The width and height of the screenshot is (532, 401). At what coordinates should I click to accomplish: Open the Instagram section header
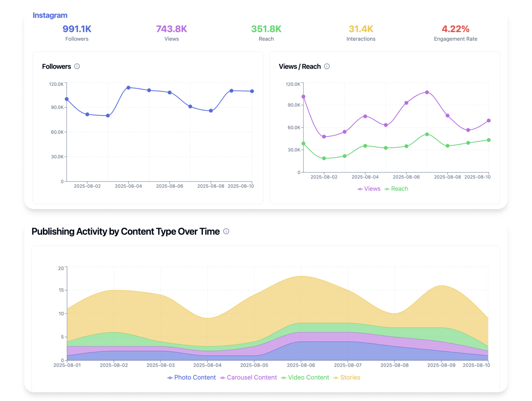[50, 15]
